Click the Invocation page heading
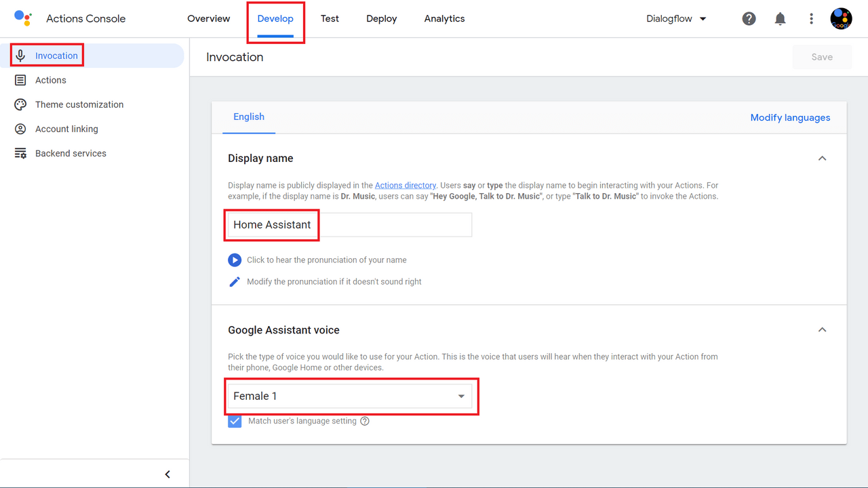The width and height of the screenshot is (868, 488). 235,57
